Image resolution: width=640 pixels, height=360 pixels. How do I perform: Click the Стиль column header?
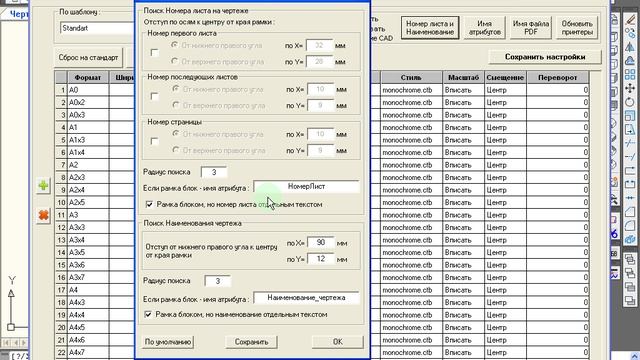411,78
